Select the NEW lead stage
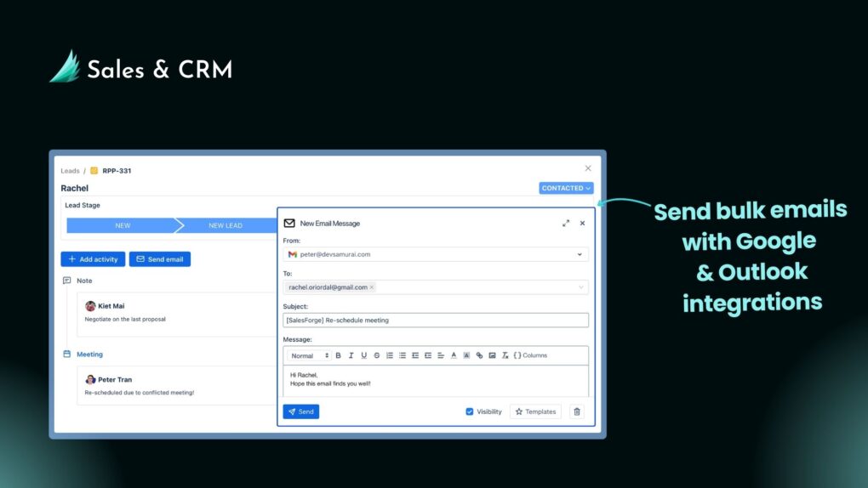Viewport: 868px width, 488px height. click(x=123, y=226)
